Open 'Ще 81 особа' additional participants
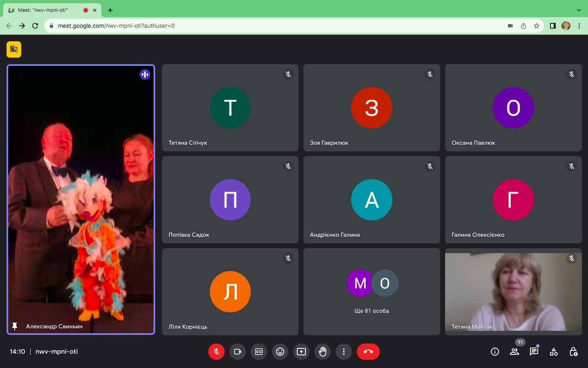The image size is (588, 368). pos(372,292)
